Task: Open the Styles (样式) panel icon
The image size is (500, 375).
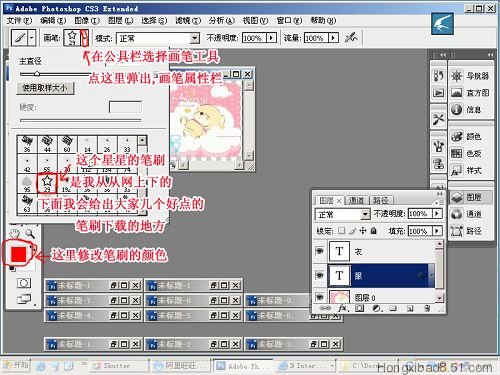Action: point(456,170)
